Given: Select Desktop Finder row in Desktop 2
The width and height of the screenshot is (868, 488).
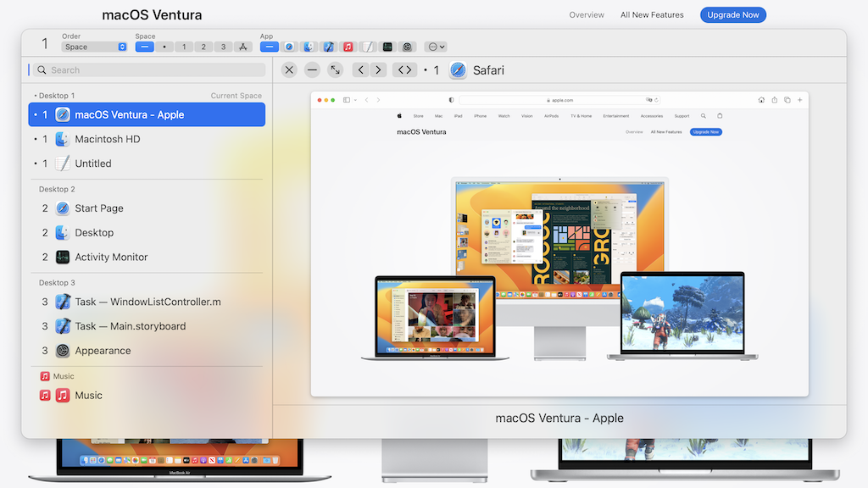Looking at the screenshot, I should 147,233.
